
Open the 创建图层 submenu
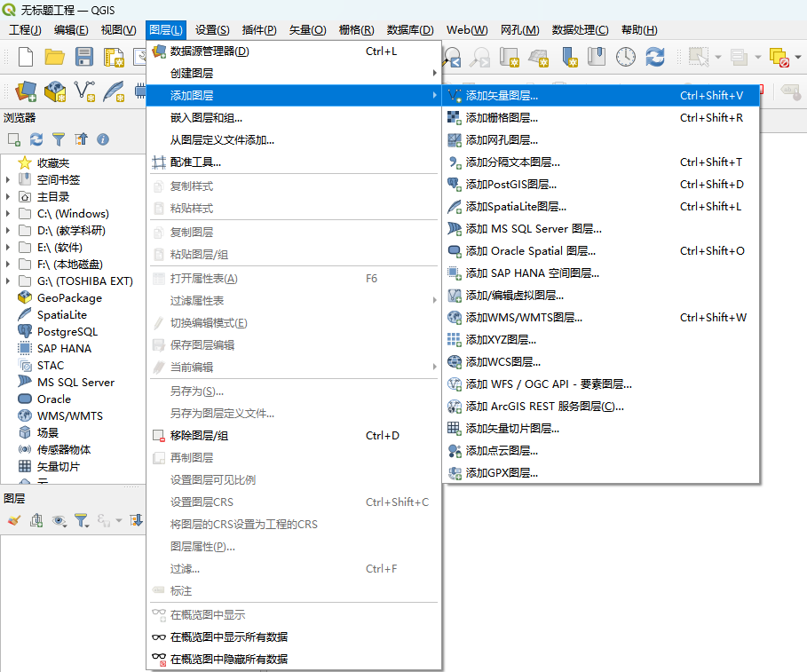click(x=294, y=73)
